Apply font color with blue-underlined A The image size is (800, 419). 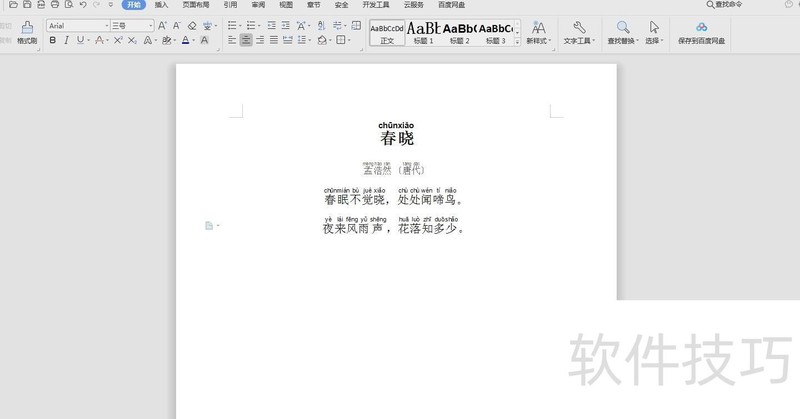[185, 40]
